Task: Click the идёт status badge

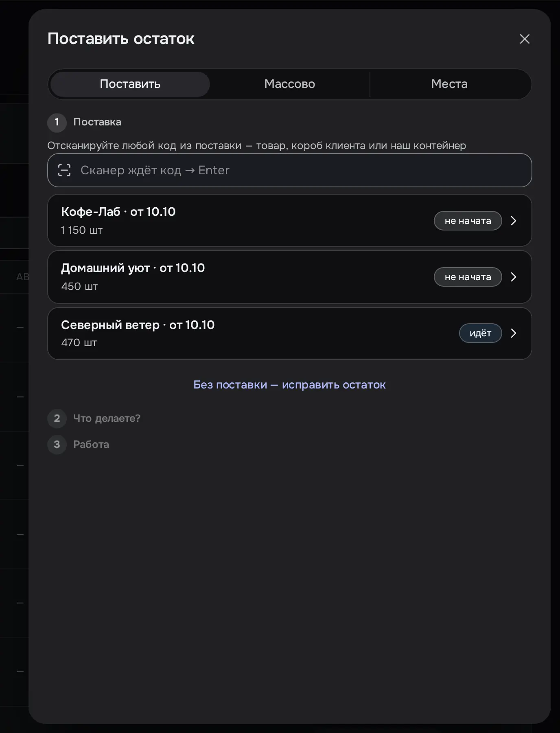Action: [480, 333]
